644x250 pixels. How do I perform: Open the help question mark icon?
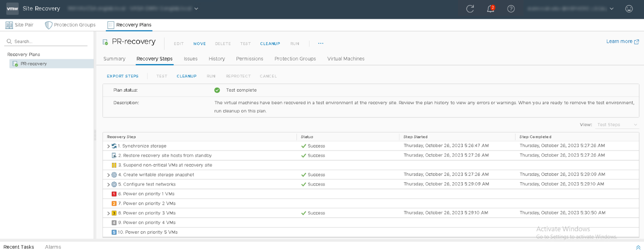click(x=511, y=9)
